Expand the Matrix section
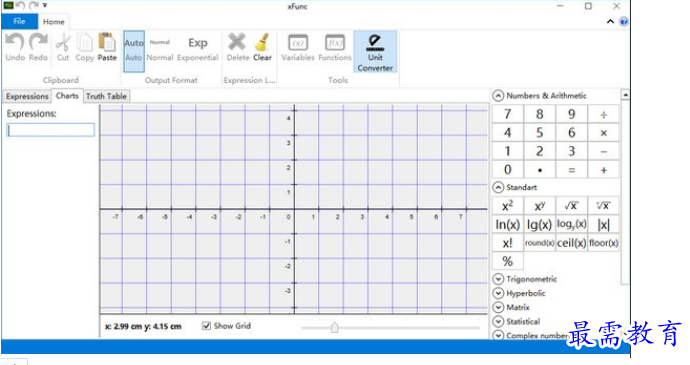Viewport: 690px width, 365px height. point(498,307)
